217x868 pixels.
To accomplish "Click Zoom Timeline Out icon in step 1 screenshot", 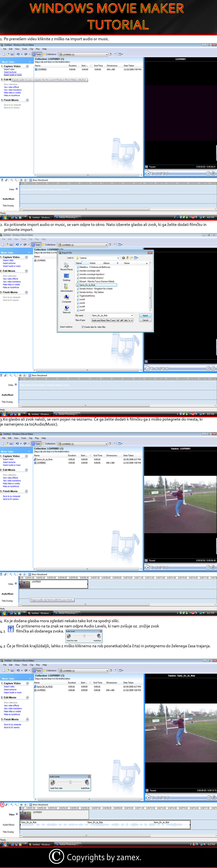I will click(15, 180).
